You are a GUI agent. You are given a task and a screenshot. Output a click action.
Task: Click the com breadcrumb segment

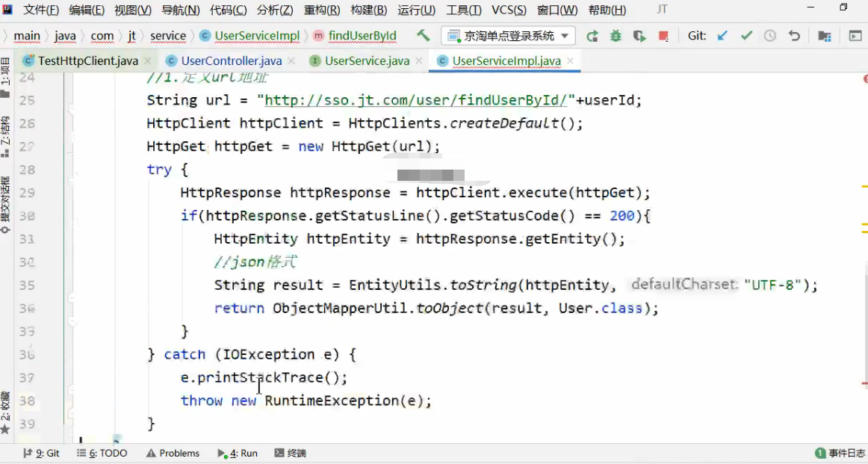point(102,36)
